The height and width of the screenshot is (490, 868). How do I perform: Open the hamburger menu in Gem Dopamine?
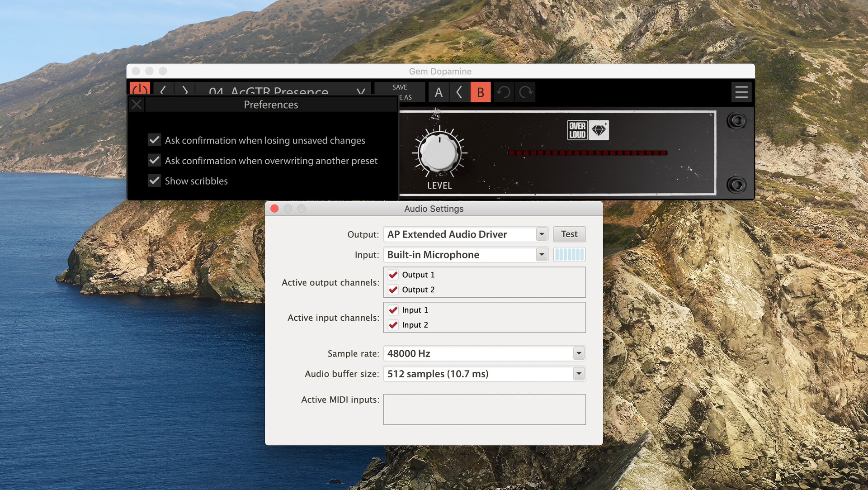click(741, 92)
